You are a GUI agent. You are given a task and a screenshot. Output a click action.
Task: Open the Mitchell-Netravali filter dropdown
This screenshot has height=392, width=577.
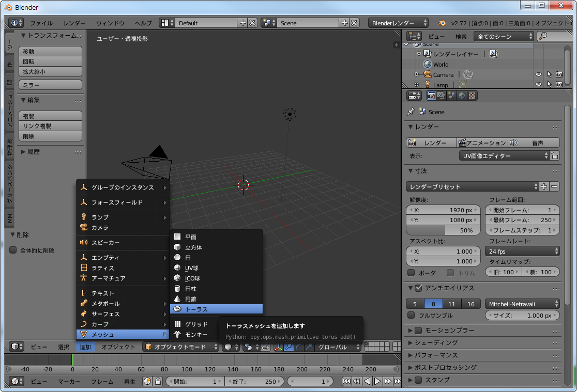pos(522,304)
